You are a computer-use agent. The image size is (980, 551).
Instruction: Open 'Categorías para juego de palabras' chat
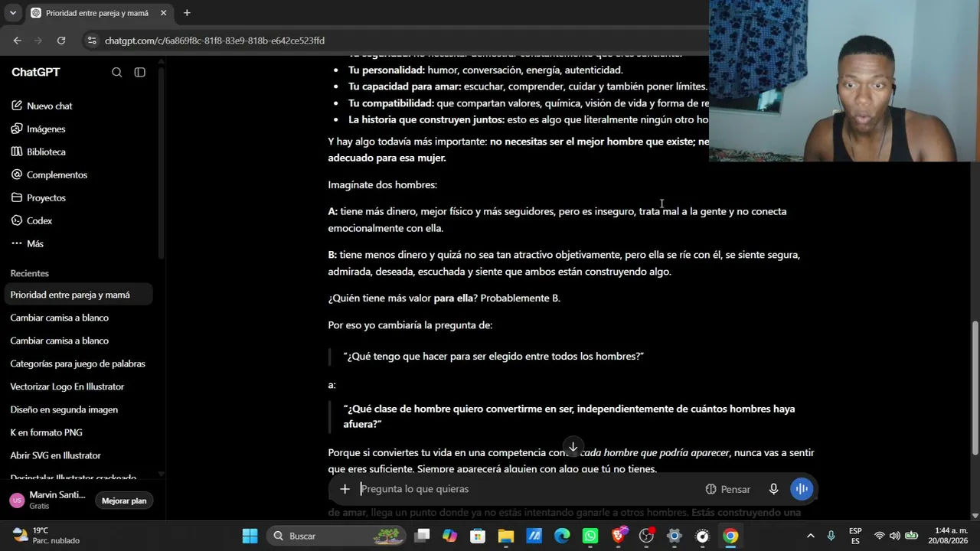tap(77, 364)
